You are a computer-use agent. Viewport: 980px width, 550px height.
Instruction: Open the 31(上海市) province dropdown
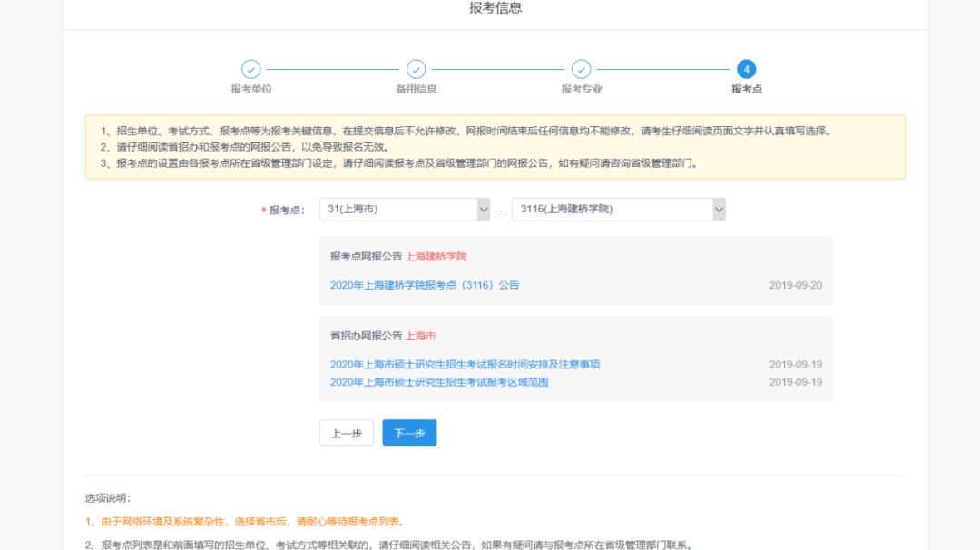click(404, 210)
